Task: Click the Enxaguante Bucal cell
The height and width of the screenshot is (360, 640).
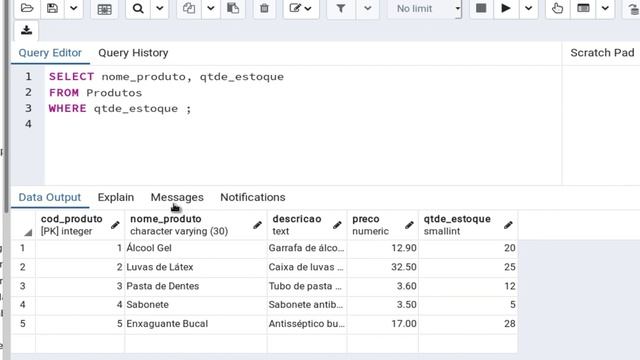Action: (x=196, y=324)
